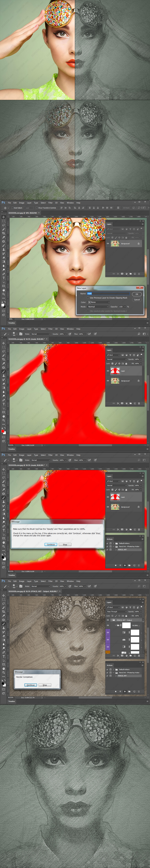The width and height of the screenshot is (150, 868).
Task: Select Zoom tool in the Render Completed screenshot
Action: 4,672
